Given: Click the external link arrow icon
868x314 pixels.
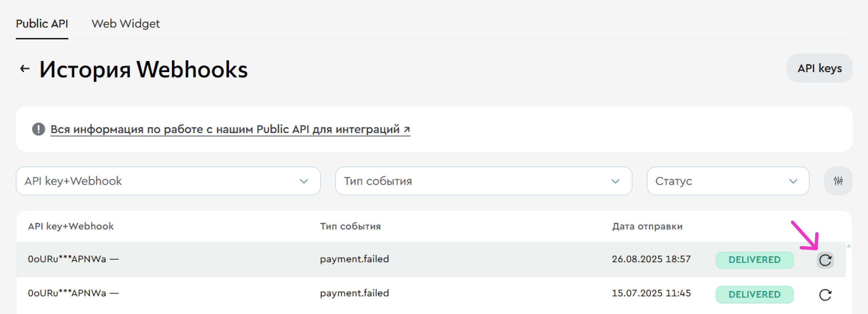Looking at the screenshot, I should [407, 129].
